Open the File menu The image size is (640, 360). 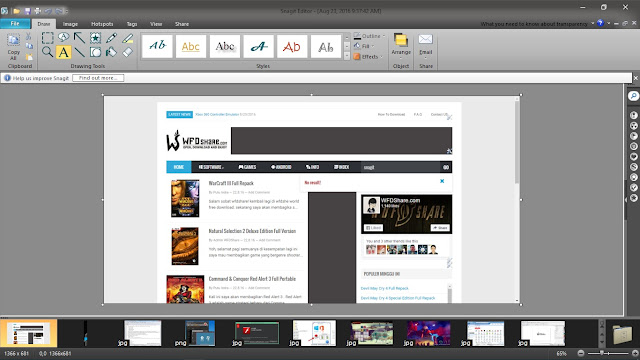click(15, 24)
